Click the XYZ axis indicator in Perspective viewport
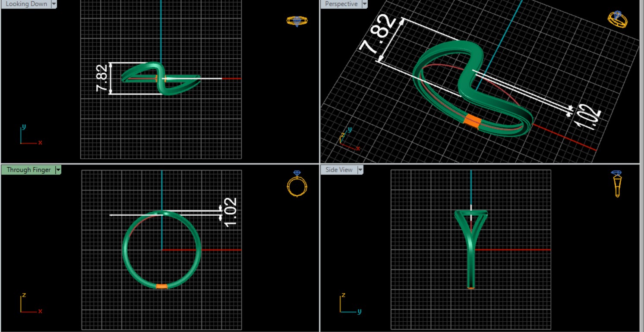 [x=348, y=139]
